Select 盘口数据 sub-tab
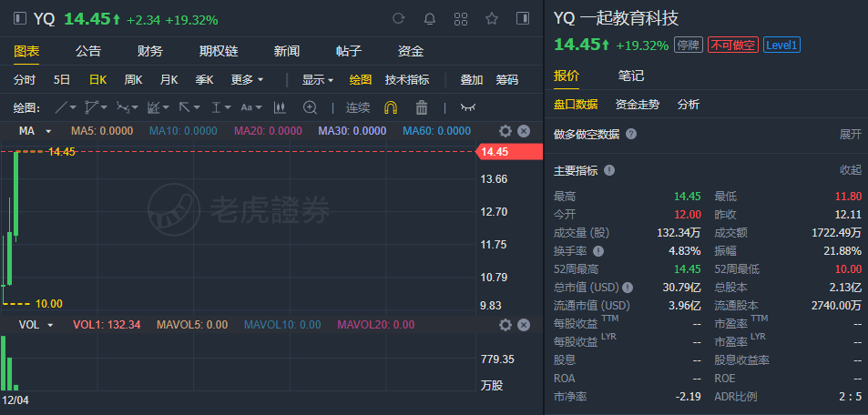The image size is (868, 415). (576, 104)
